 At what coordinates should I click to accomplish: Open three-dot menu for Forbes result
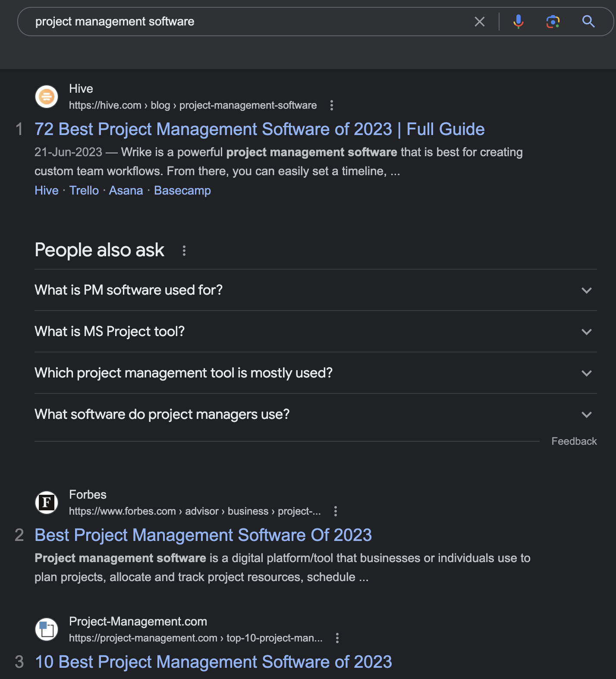coord(336,511)
